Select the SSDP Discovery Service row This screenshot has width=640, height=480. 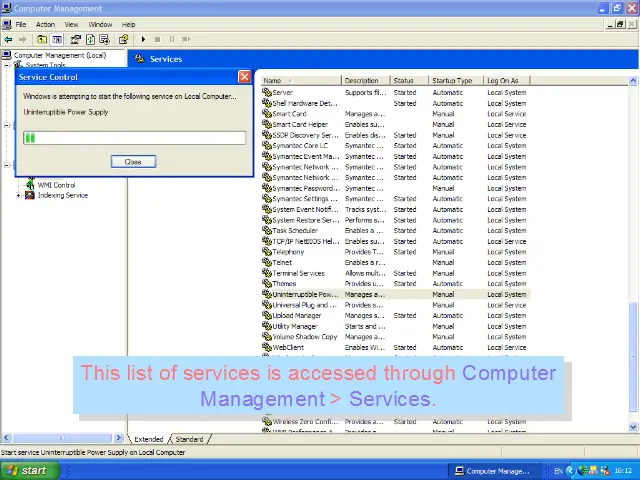[395, 135]
